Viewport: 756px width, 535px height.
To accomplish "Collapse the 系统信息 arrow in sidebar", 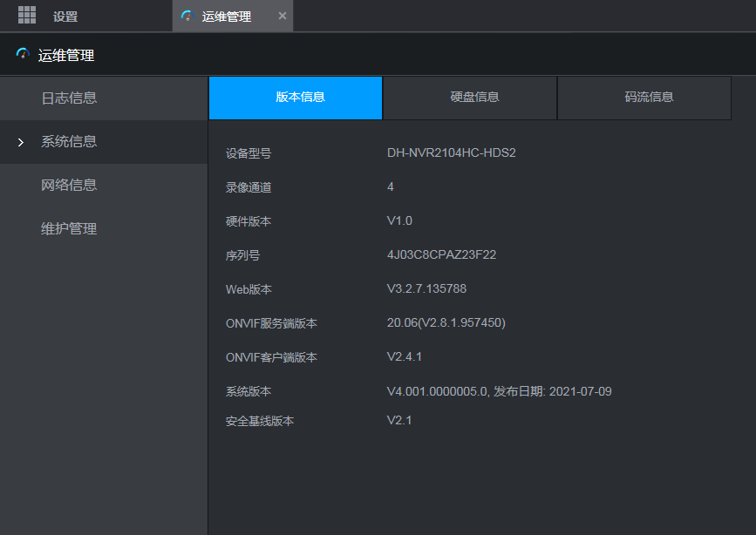I will (21, 142).
